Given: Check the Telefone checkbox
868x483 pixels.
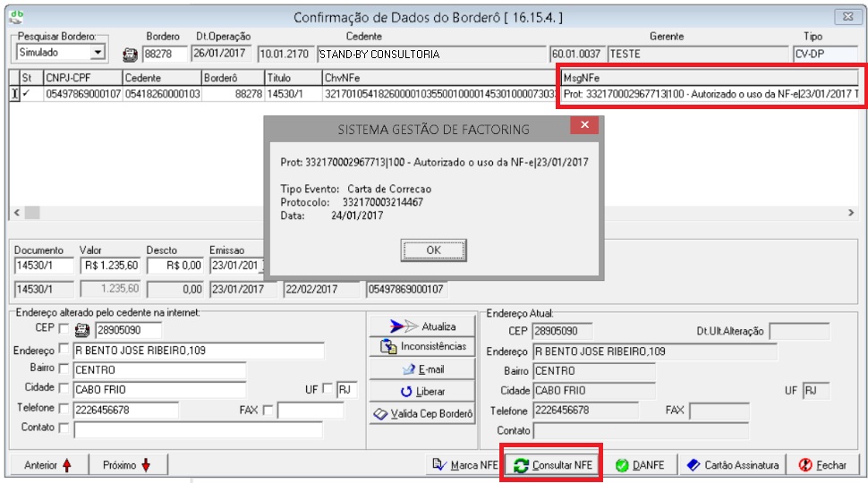Looking at the screenshot, I should [63, 409].
